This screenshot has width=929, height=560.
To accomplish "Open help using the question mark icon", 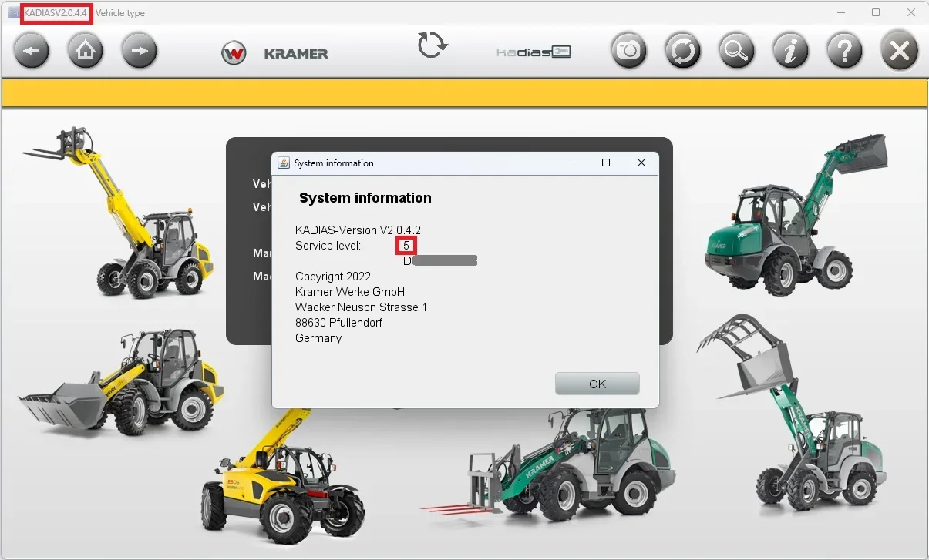I will point(844,49).
